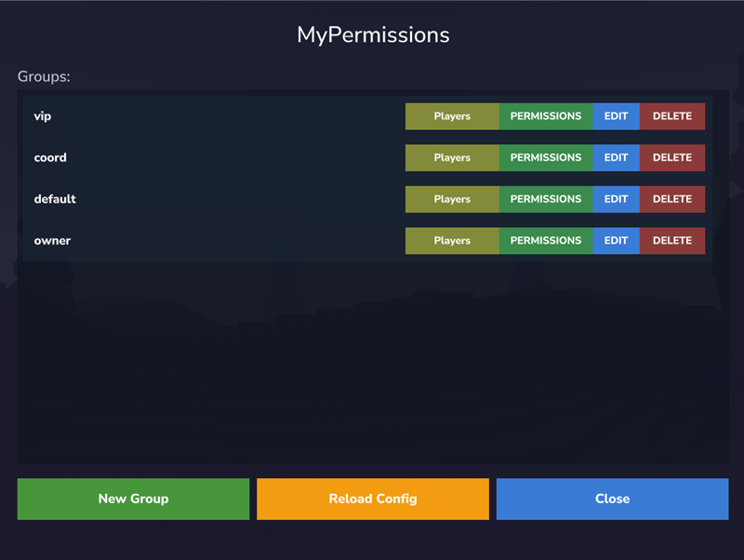744x560 pixels.
Task: Edit the coord group
Action: (x=616, y=158)
